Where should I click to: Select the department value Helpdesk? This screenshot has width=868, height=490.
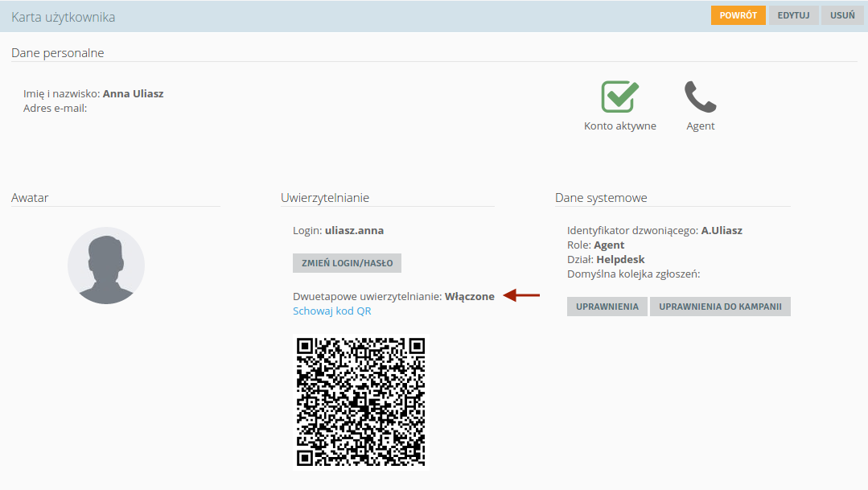coord(620,259)
